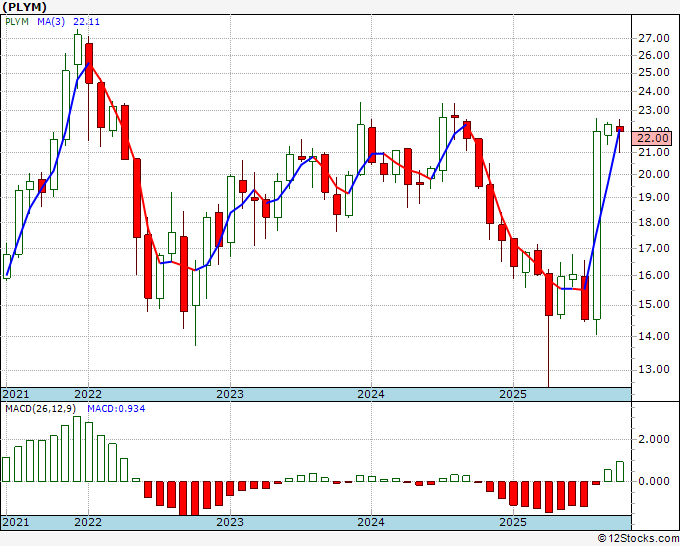Click the 21.00 price axis label
This screenshot has width=680, height=546.
pyautogui.click(x=654, y=152)
